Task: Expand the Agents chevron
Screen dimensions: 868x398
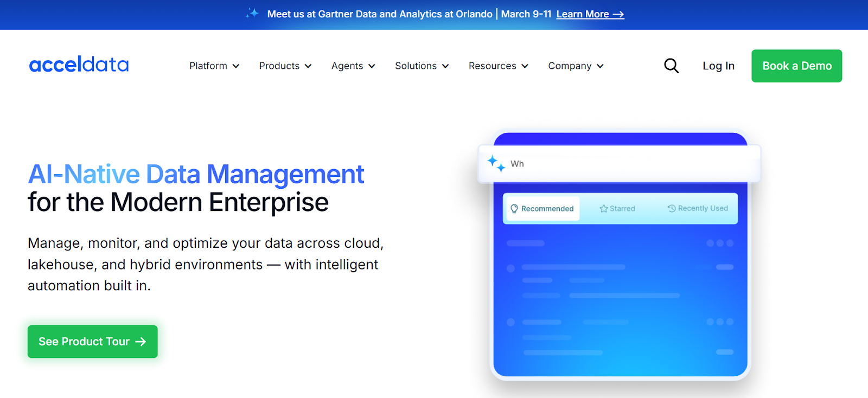Action: (x=372, y=66)
